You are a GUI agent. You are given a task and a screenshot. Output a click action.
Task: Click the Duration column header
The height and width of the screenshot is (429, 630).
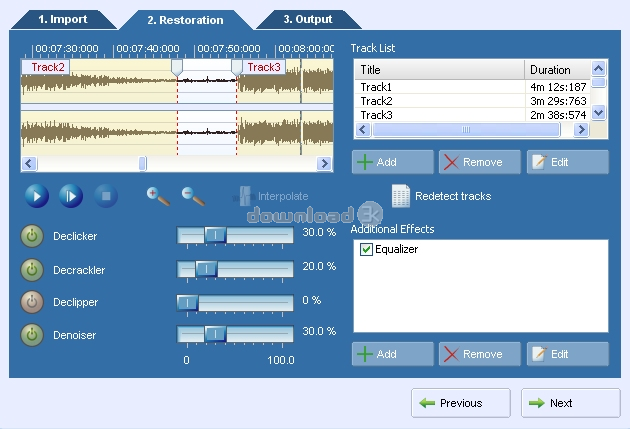pyautogui.click(x=558, y=70)
